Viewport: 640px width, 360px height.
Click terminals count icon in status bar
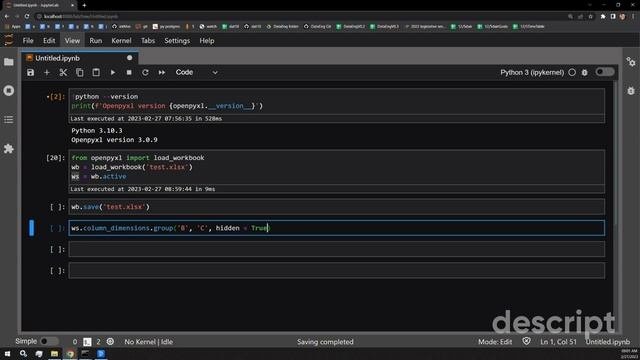pyautogui.click(x=87, y=342)
